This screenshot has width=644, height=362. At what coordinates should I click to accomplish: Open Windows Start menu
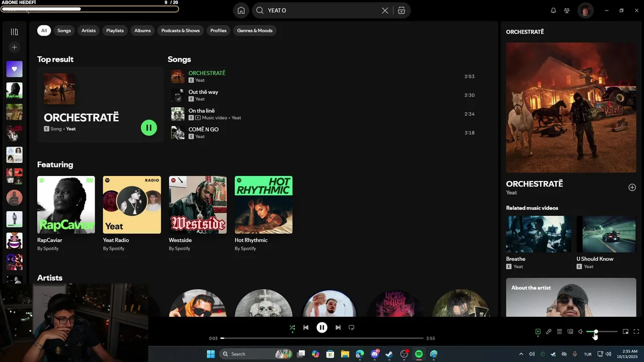click(211, 354)
